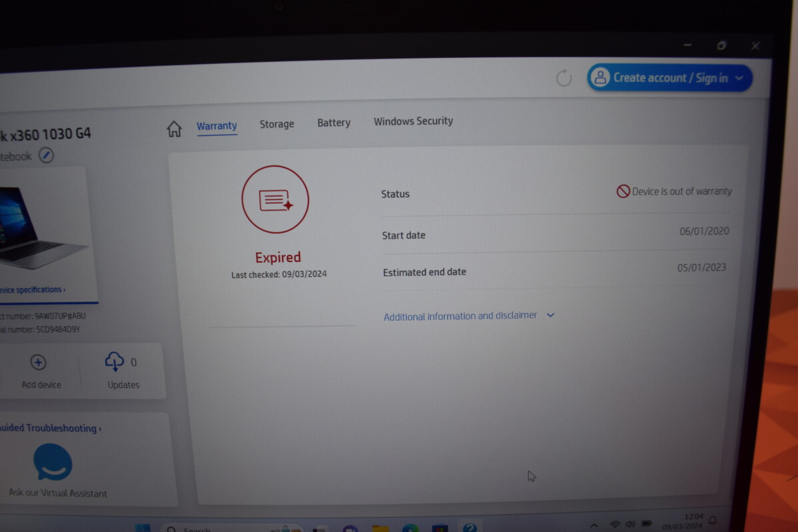Click the account avatar icon

click(600, 78)
